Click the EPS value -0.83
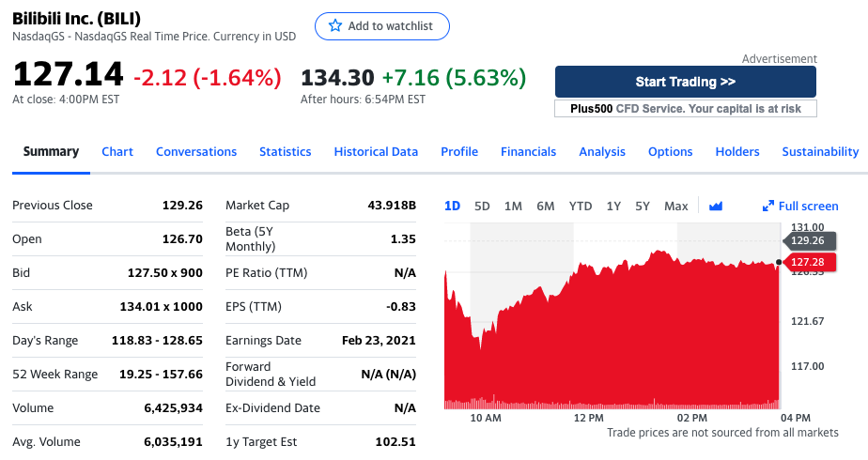This screenshot has height=460, width=868. tap(401, 306)
